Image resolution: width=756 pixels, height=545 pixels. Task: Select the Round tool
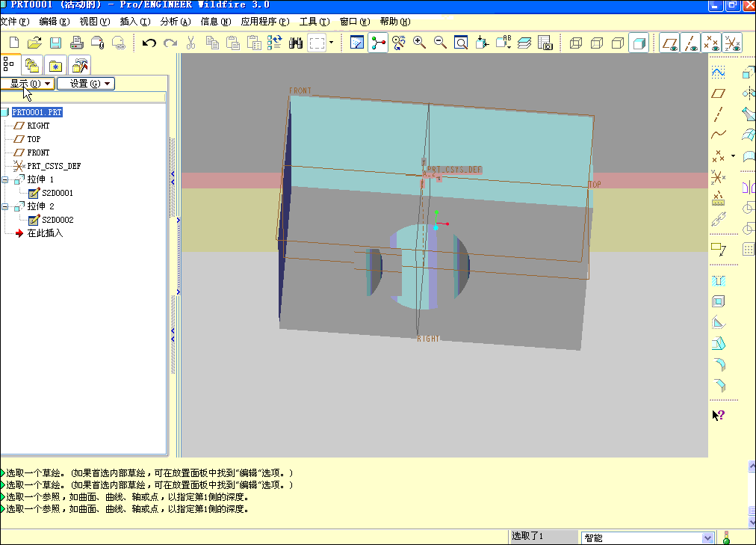point(718,364)
